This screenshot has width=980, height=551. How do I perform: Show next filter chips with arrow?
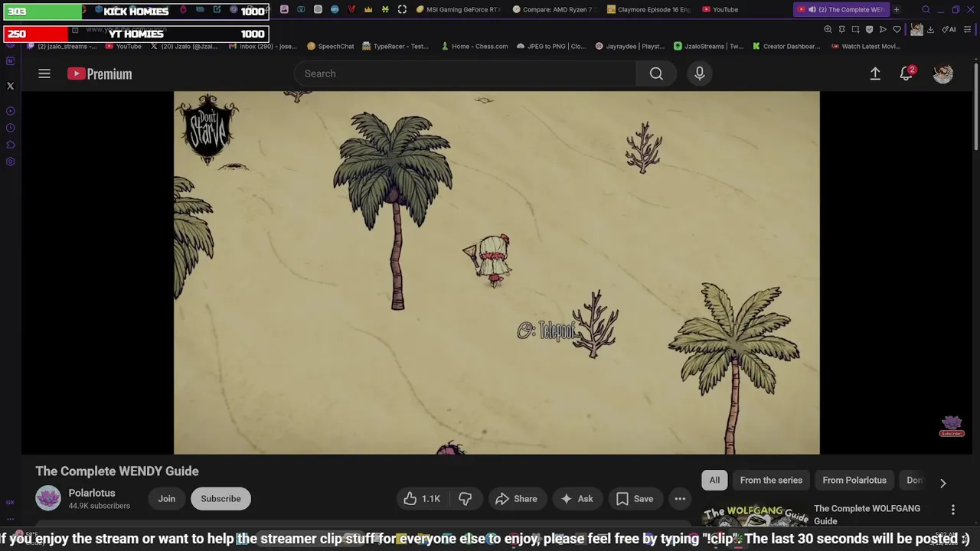(943, 483)
